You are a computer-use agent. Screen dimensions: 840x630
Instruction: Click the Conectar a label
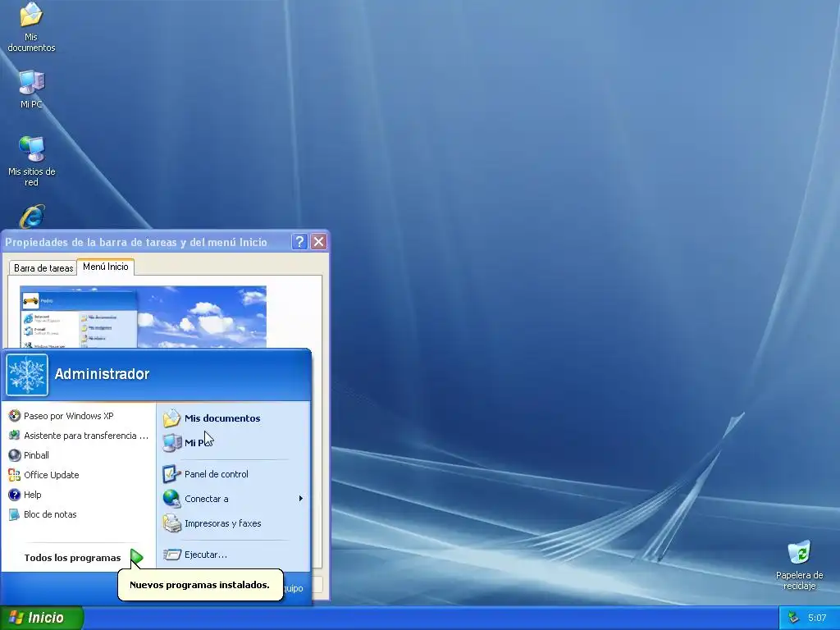coord(206,499)
